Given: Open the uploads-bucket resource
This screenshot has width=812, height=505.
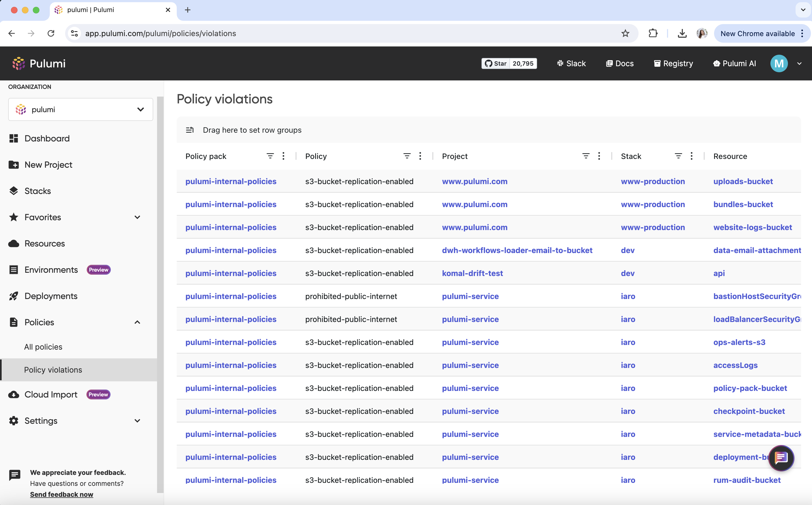Looking at the screenshot, I should click(743, 181).
